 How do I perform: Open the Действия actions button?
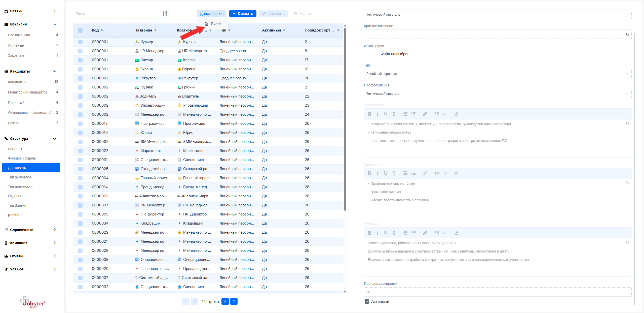click(211, 14)
